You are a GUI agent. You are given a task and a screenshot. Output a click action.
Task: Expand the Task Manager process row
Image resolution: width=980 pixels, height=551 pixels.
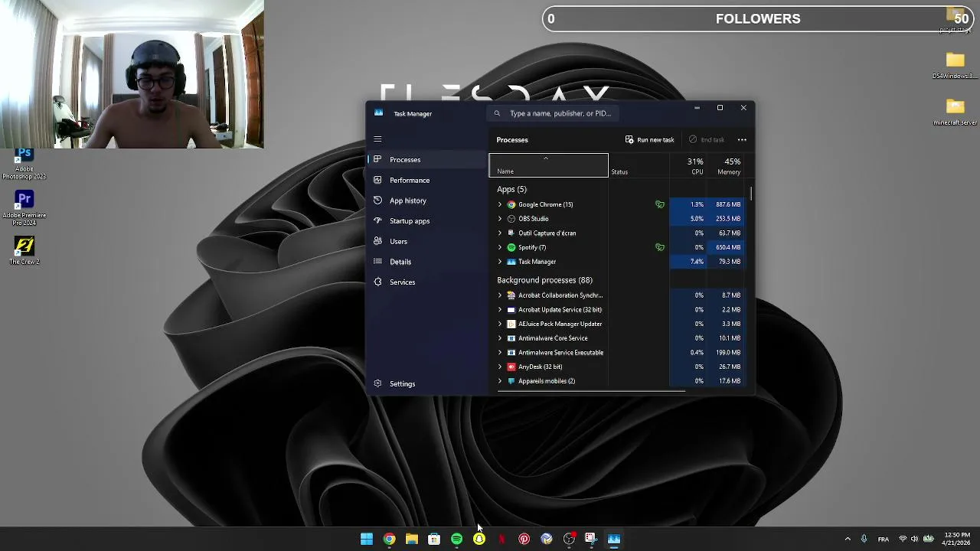pos(500,262)
